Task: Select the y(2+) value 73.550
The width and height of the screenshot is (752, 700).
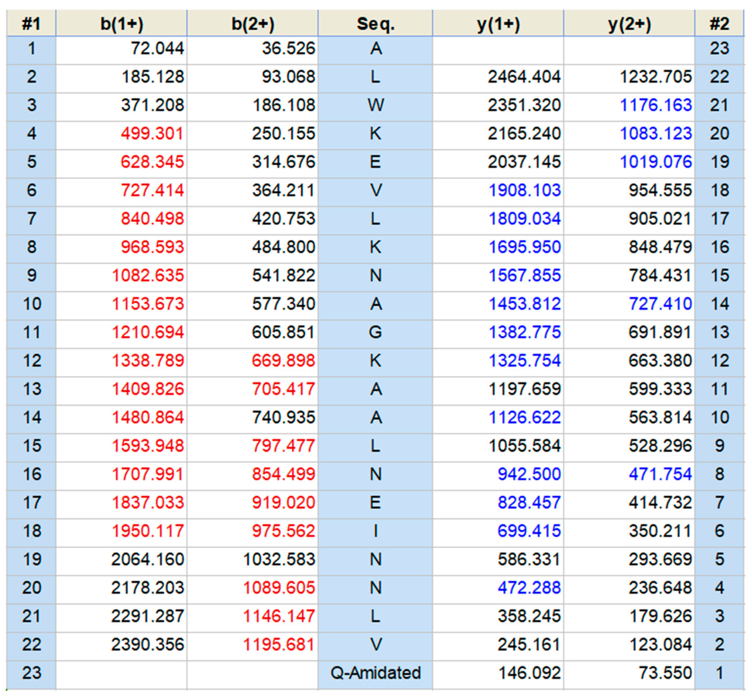Action: pyautogui.click(x=665, y=673)
